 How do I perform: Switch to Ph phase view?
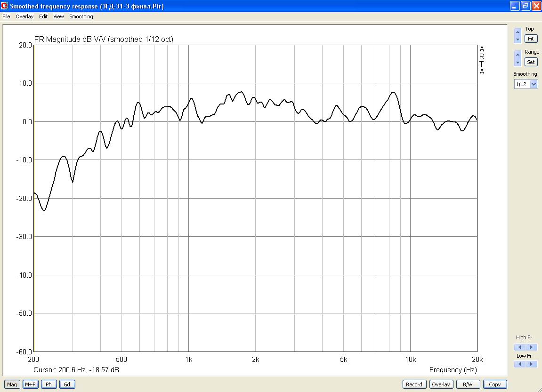coord(49,384)
